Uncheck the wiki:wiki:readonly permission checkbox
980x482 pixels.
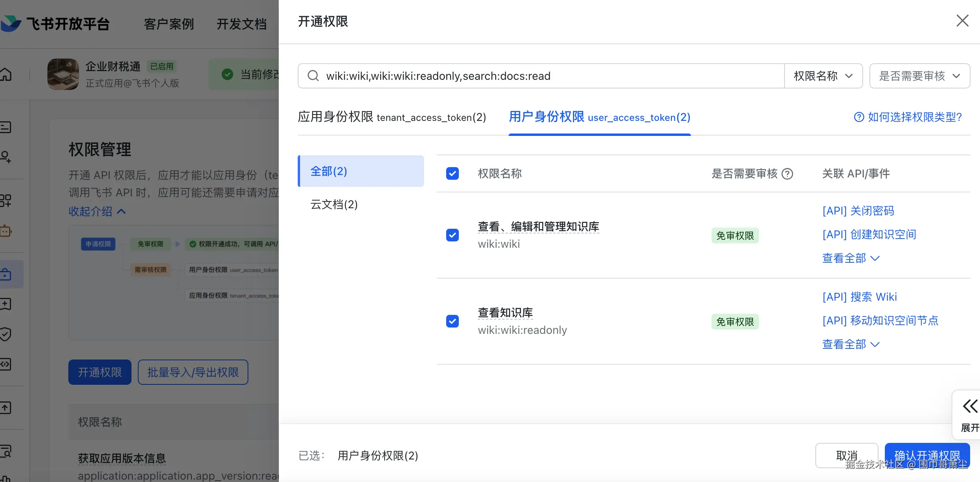[x=452, y=321]
